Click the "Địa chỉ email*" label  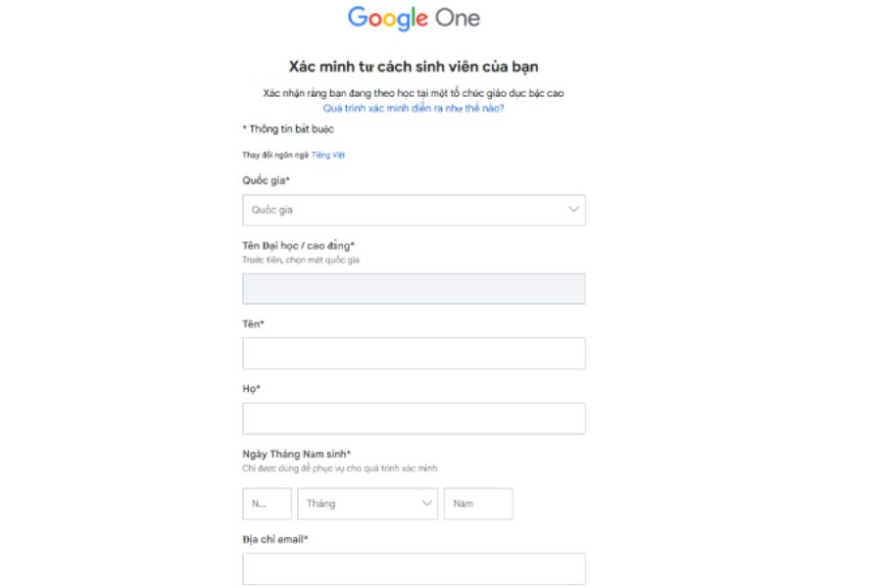[x=275, y=538]
